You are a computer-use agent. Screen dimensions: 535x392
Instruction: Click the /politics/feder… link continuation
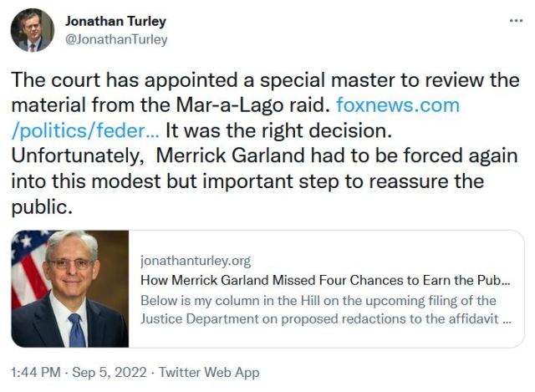tap(83, 130)
